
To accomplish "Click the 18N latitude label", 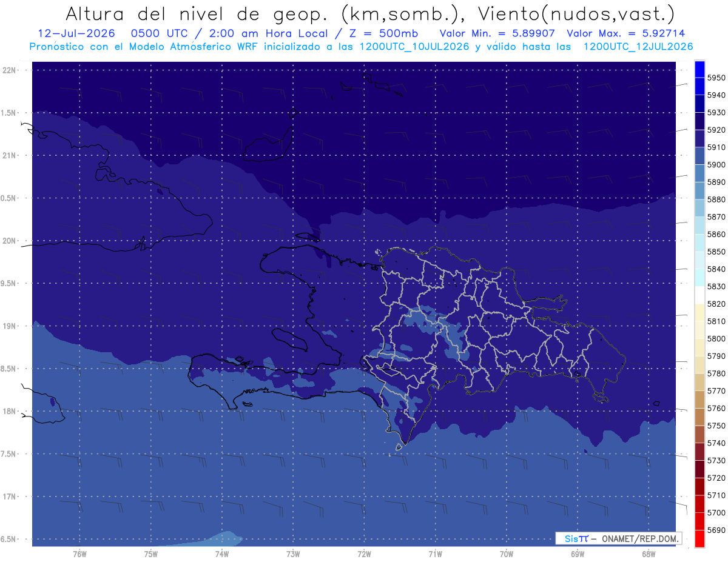I will tap(8, 411).
